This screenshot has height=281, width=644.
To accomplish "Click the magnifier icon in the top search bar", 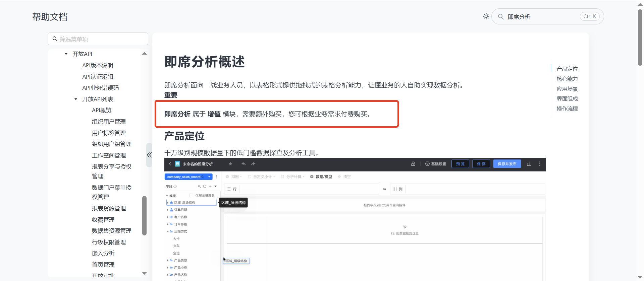I will (x=501, y=17).
